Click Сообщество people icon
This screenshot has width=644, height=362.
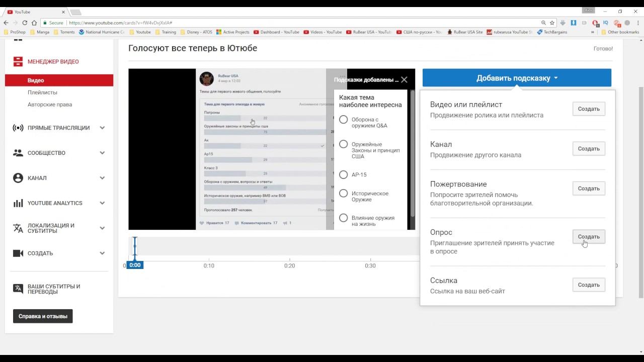pos(18,153)
